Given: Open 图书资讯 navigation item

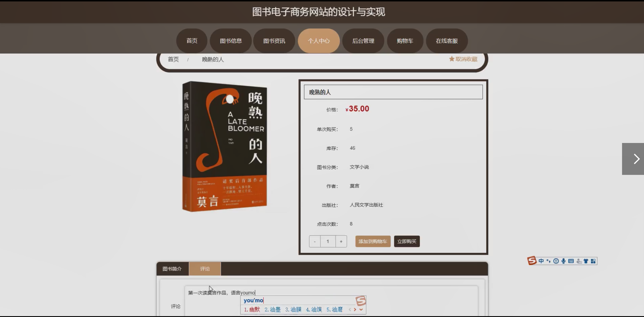Looking at the screenshot, I should coord(274,41).
